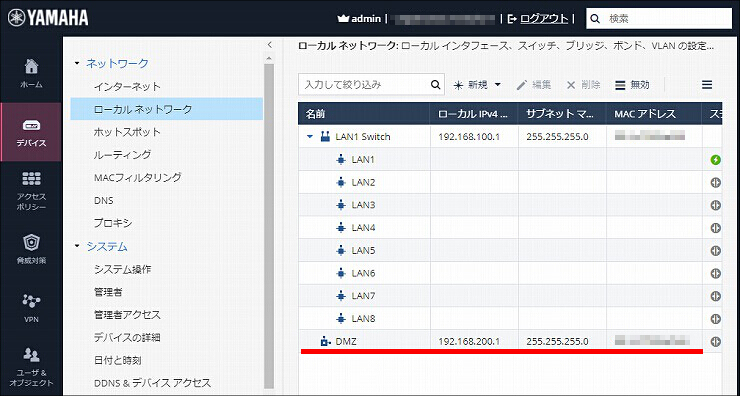The height and width of the screenshot is (396, 740).
Task: Click the status icon in DMZ row
Action: (x=715, y=341)
